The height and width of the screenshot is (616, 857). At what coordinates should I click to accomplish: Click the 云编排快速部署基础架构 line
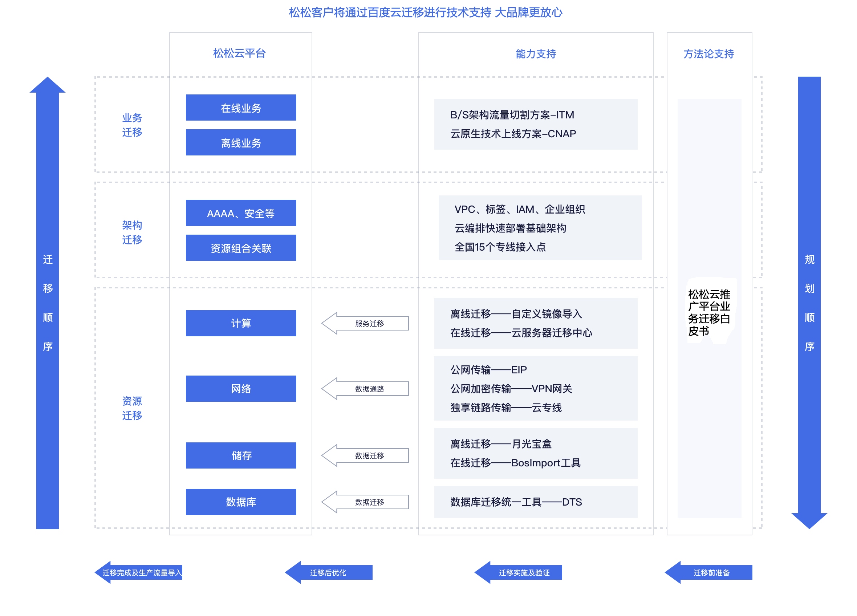coord(510,228)
